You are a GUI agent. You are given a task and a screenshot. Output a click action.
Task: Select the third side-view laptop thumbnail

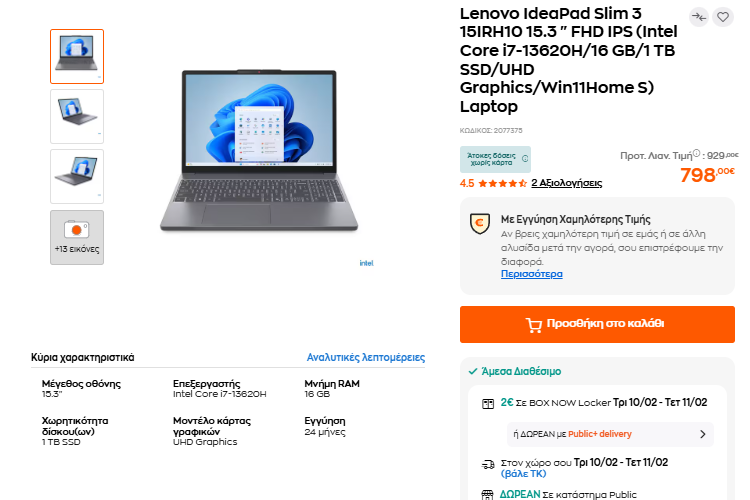77,177
